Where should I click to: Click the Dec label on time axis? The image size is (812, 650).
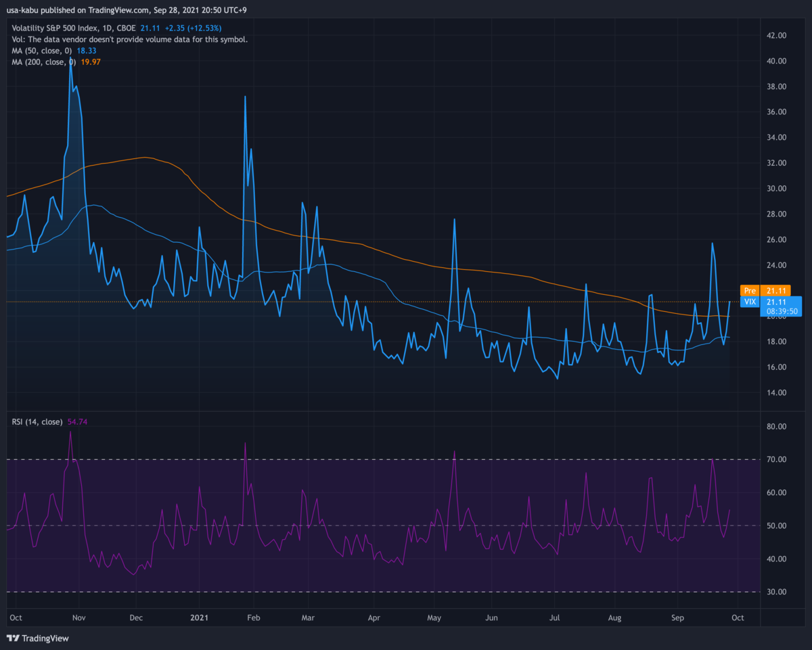click(136, 618)
